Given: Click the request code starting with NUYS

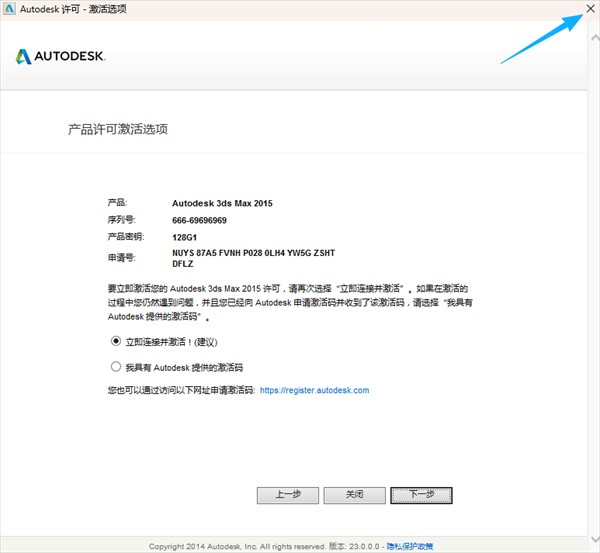Looking at the screenshot, I should (253, 253).
